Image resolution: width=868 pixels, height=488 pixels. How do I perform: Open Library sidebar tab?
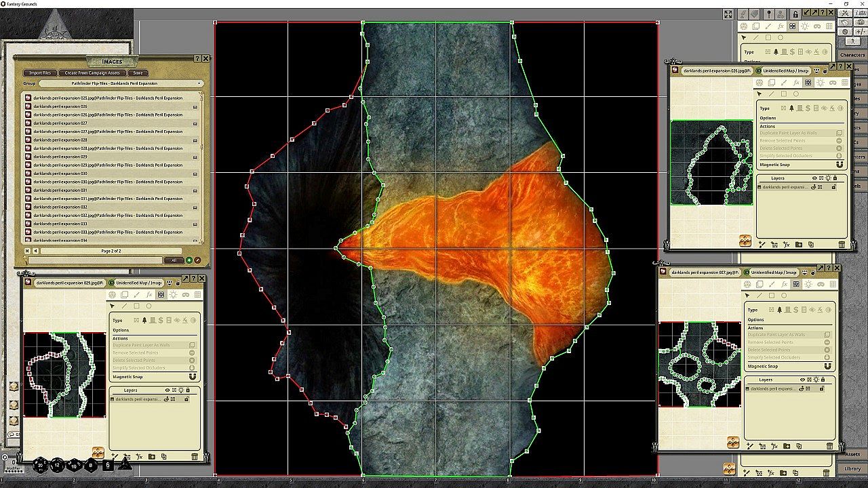[852, 468]
